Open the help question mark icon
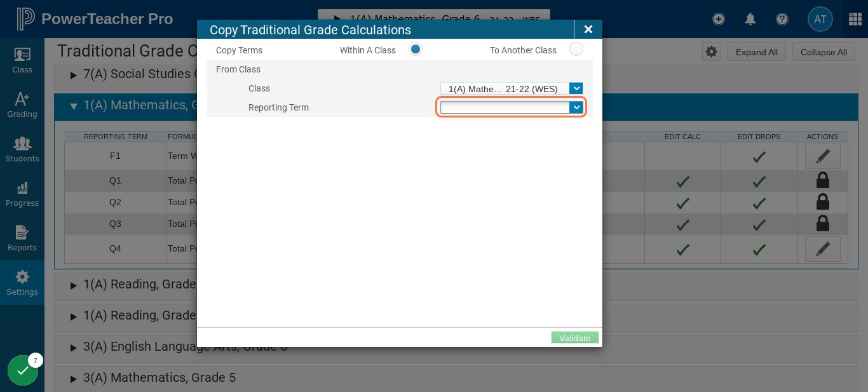868x392 pixels. tap(782, 19)
